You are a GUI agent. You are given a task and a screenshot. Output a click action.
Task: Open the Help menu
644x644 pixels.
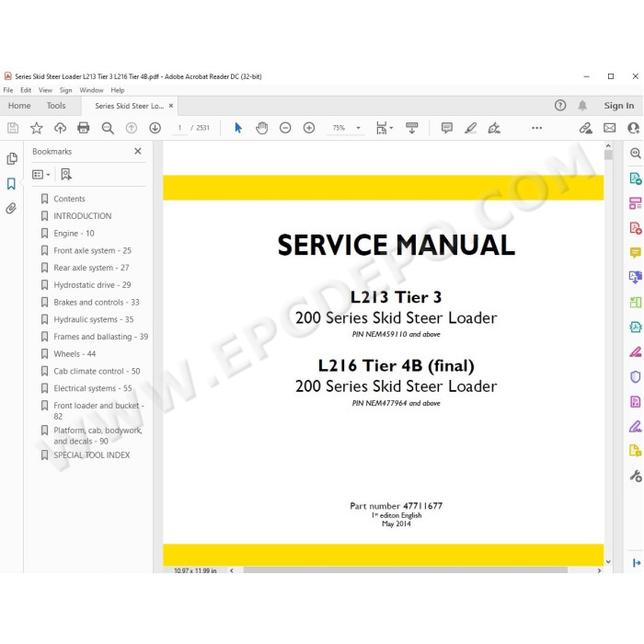point(118,90)
